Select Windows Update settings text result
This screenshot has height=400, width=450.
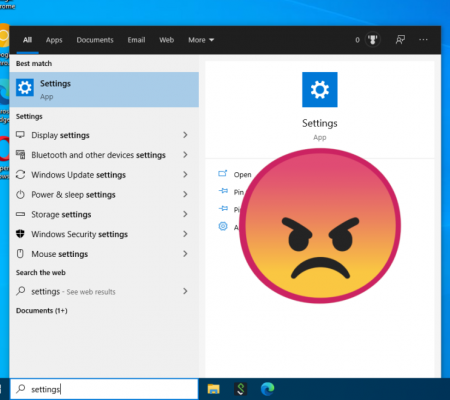click(x=78, y=175)
